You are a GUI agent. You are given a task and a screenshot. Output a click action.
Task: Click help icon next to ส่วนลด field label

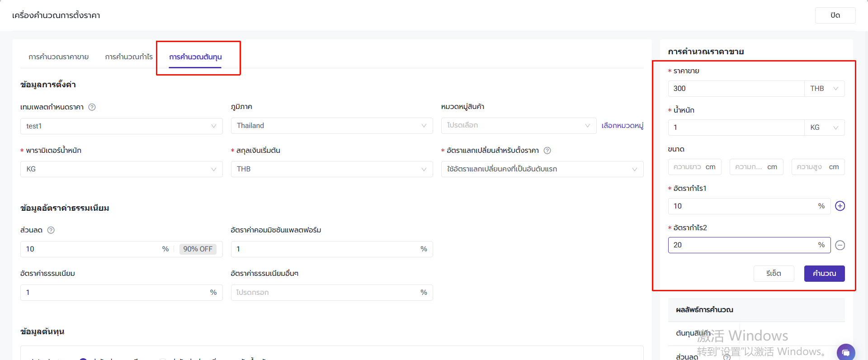click(x=51, y=230)
